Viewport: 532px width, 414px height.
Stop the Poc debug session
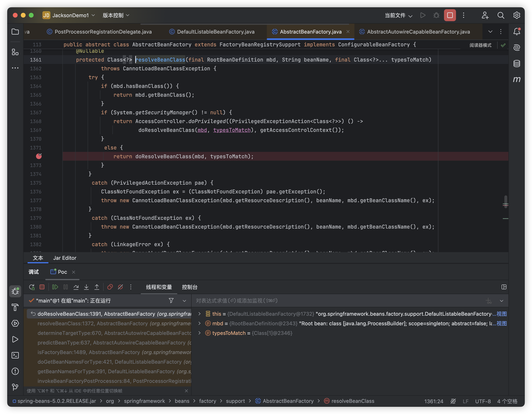pyautogui.click(x=42, y=287)
